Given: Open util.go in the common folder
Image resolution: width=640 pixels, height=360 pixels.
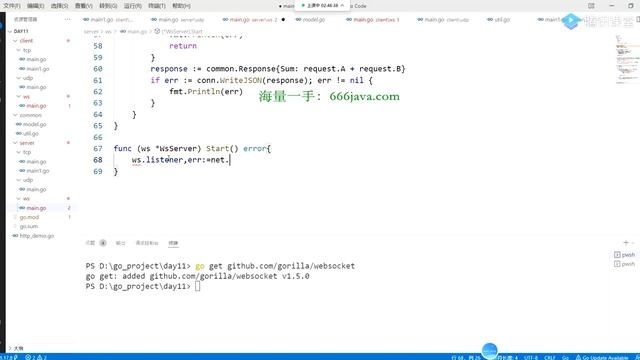Looking at the screenshot, I should tap(31, 133).
